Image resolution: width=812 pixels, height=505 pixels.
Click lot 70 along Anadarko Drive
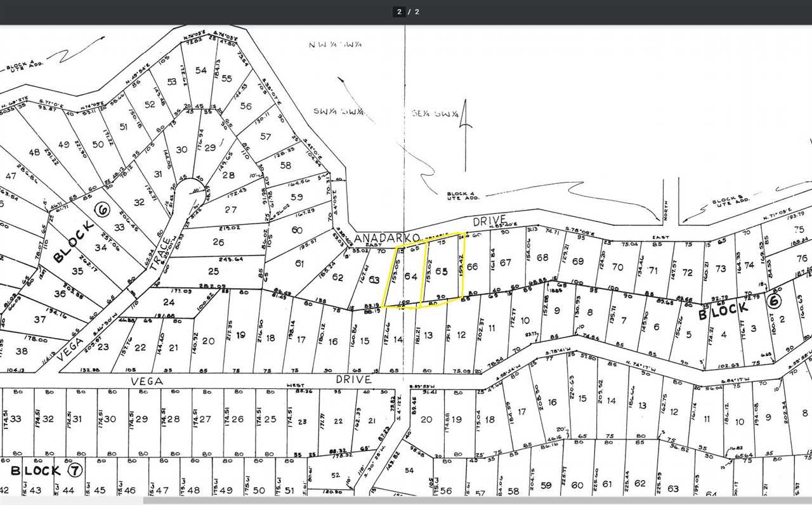coord(617,267)
